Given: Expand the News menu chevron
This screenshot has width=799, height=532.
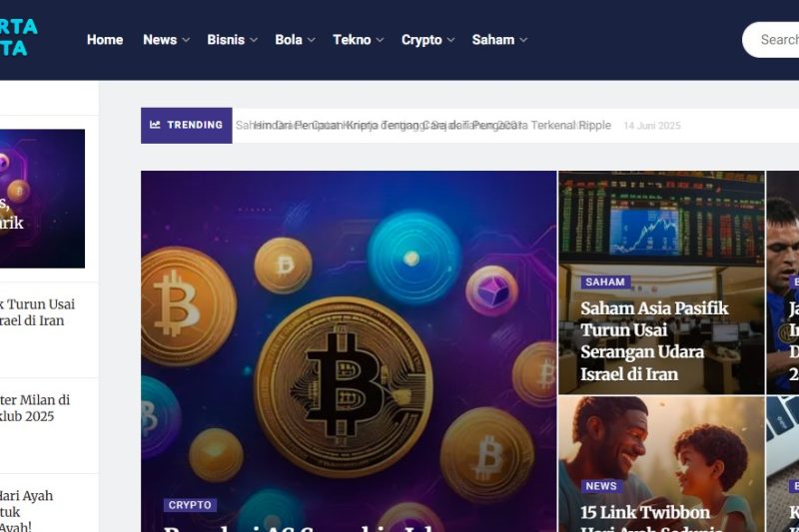Looking at the screenshot, I should pyautogui.click(x=186, y=40).
